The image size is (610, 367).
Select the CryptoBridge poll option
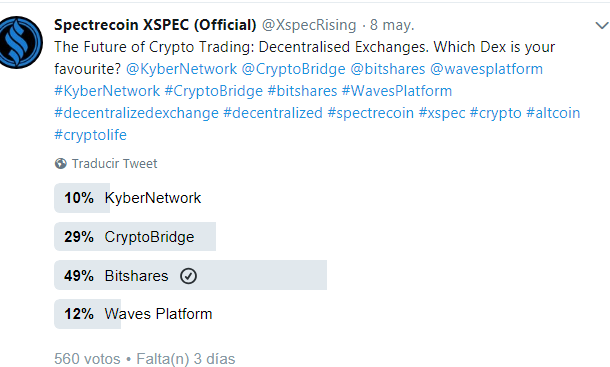pyautogui.click(x=135, y=237)
